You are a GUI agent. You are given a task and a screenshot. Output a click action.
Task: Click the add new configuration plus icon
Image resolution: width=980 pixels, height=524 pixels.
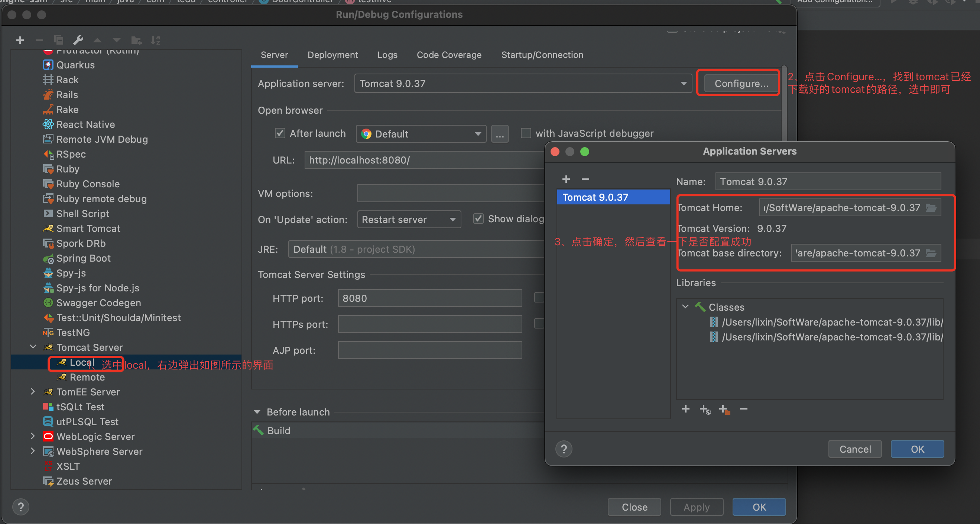tap(20, 40)
